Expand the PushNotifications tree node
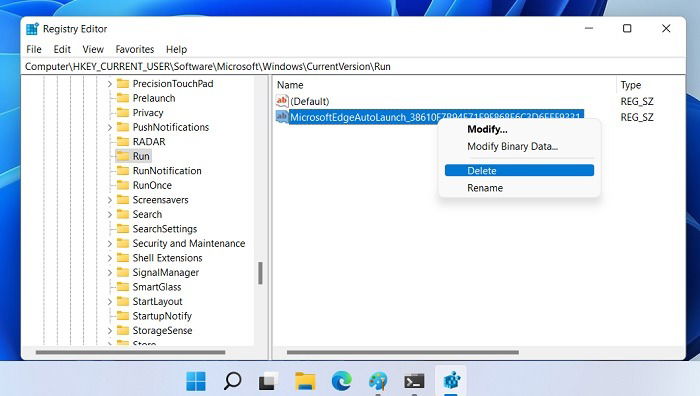 [x=110, y=127]
